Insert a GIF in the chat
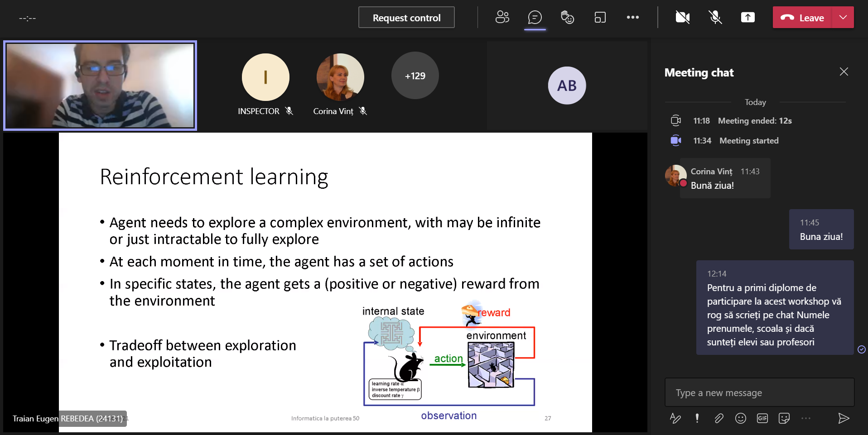The height and width of the screenshot is (435, 868). click(762, 418)
